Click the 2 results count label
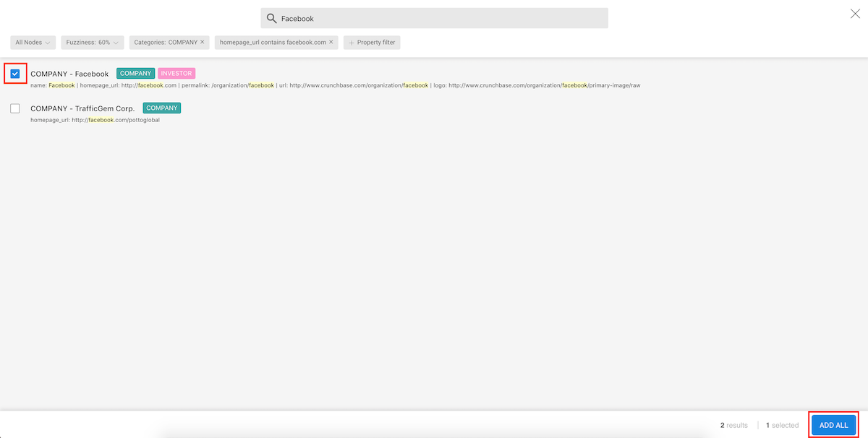This screenshot has width=868, height=438. 734,426
